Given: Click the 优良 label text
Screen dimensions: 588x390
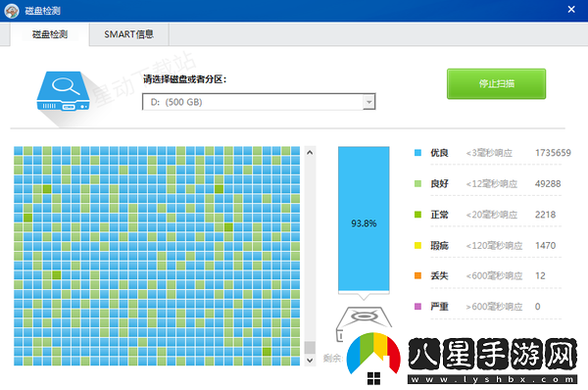Looking at the screenshot, I should click(439, 153).
